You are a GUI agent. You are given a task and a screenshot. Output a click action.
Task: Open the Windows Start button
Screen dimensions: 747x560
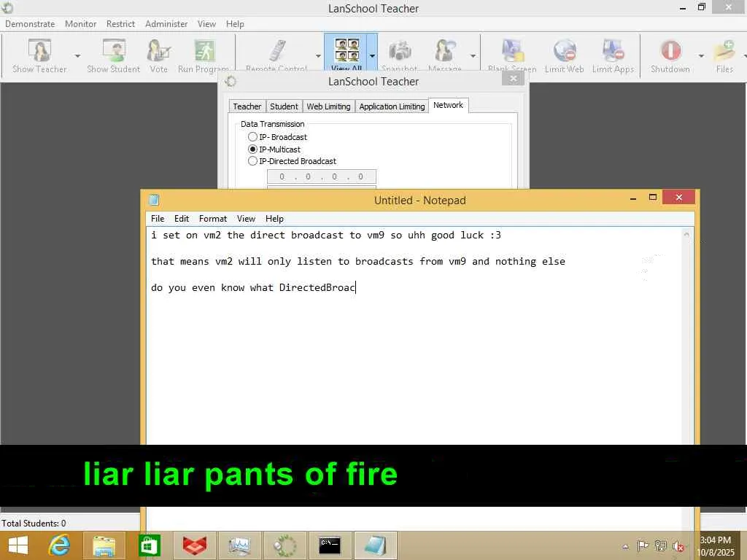coord(18,545)
